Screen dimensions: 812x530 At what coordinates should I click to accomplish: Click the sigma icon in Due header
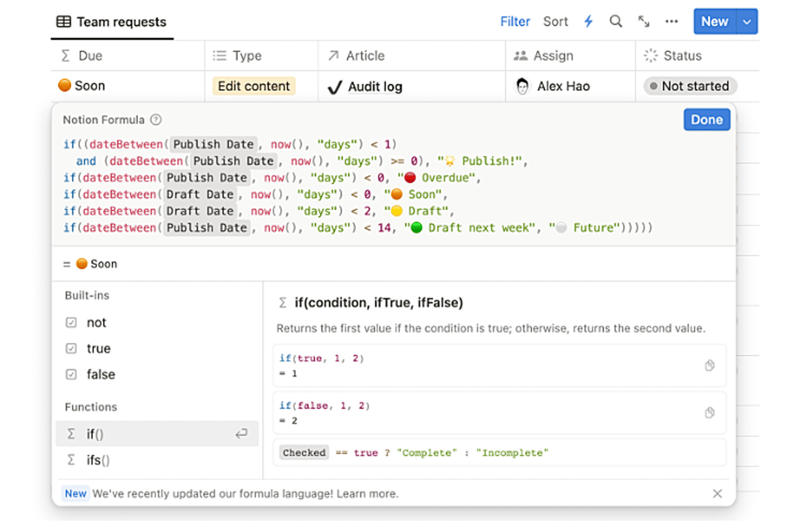(x=66, y=55)
